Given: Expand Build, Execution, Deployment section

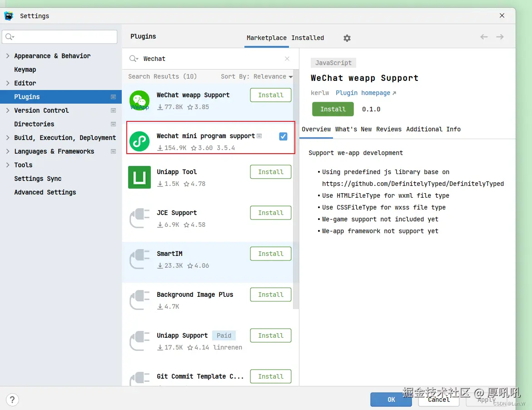Looking at the screenshot, I should pyautogui.click(x=7, y=137).
